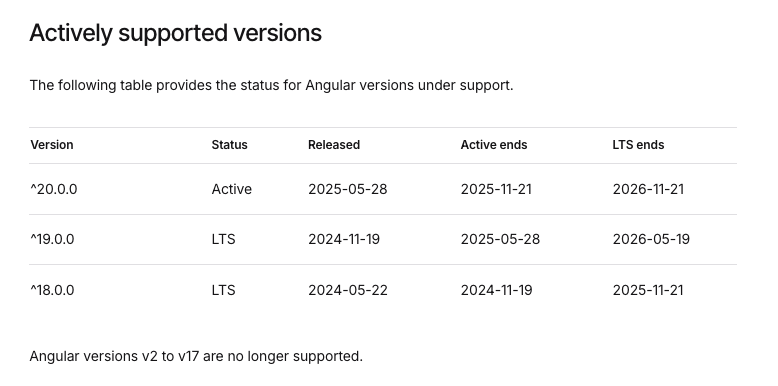Click release date 2025-05-28 in Released column

348,190
